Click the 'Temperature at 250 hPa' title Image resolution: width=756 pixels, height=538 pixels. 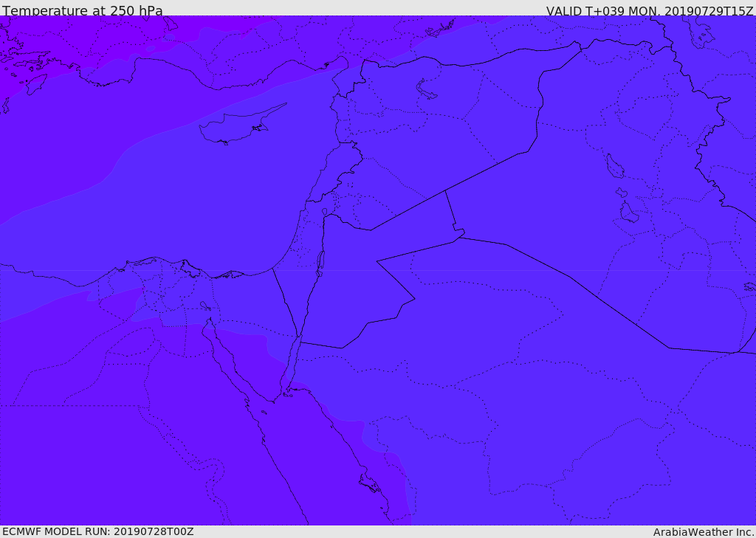83,10
